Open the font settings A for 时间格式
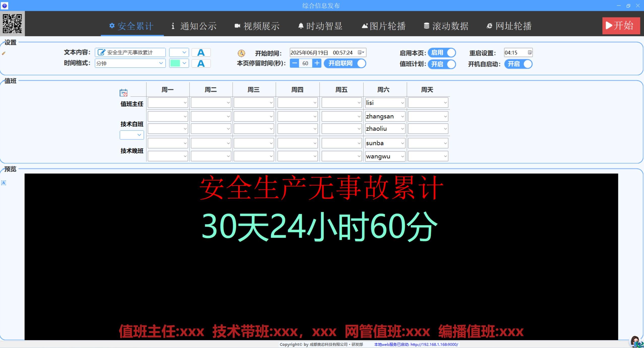644x348 pixels. pyautogui.click(x=201, y=63)
